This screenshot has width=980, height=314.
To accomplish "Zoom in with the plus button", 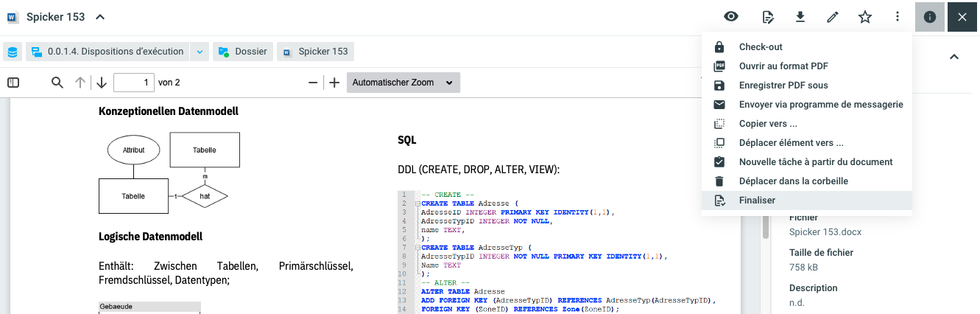I will 334,83.
